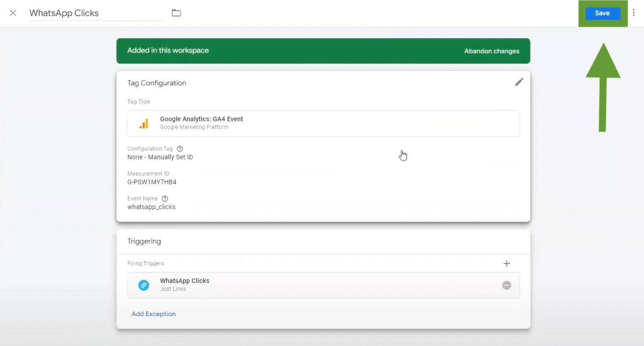Screen dimensions: 644x346
Task: Click the Tag Type label
Action: tap(138, 102)
